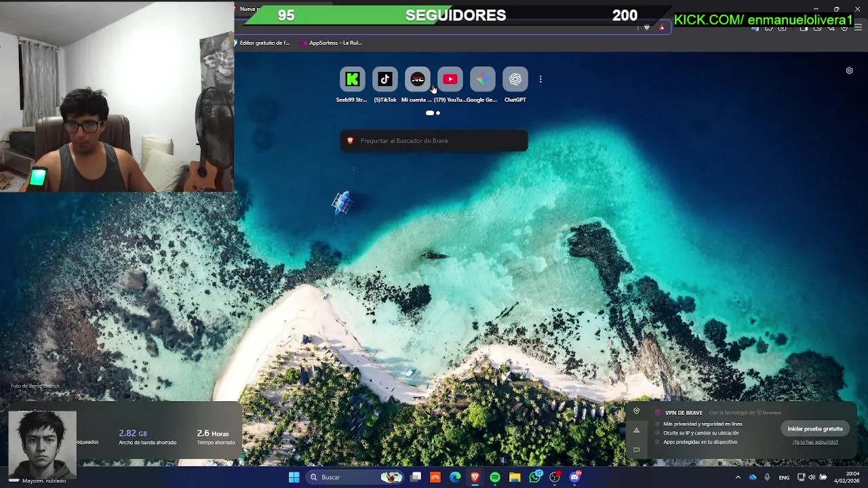
Task: Click the Brave Rewards triangle icon
Action: (662, 27)
